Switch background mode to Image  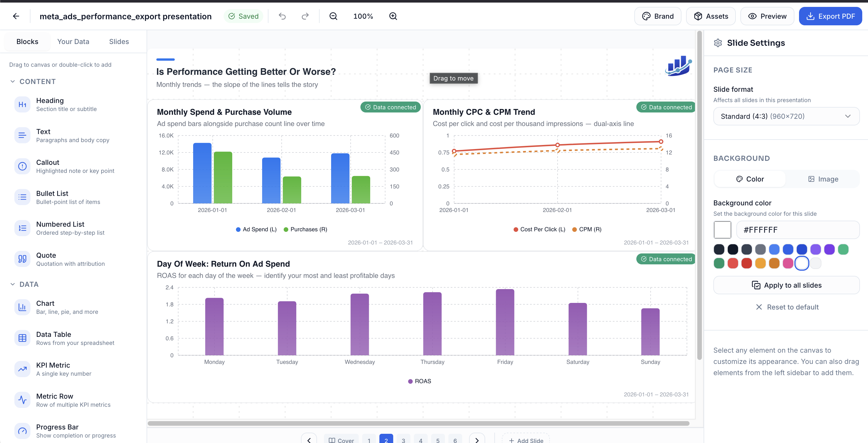coord(823,179)
